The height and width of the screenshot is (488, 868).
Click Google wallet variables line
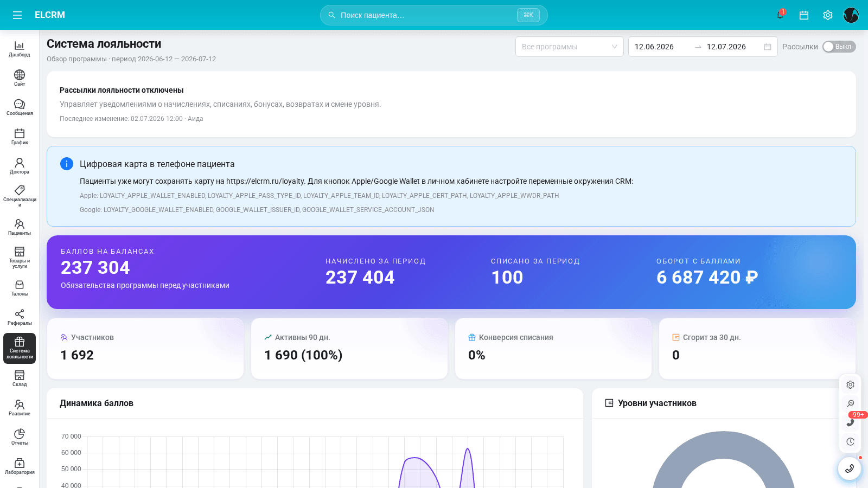[257, 210]
